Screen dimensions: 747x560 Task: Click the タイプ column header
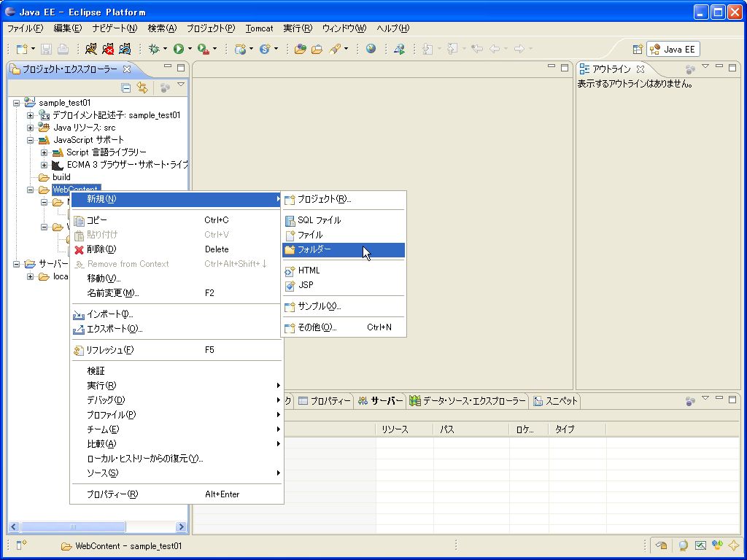coord(577,429)
